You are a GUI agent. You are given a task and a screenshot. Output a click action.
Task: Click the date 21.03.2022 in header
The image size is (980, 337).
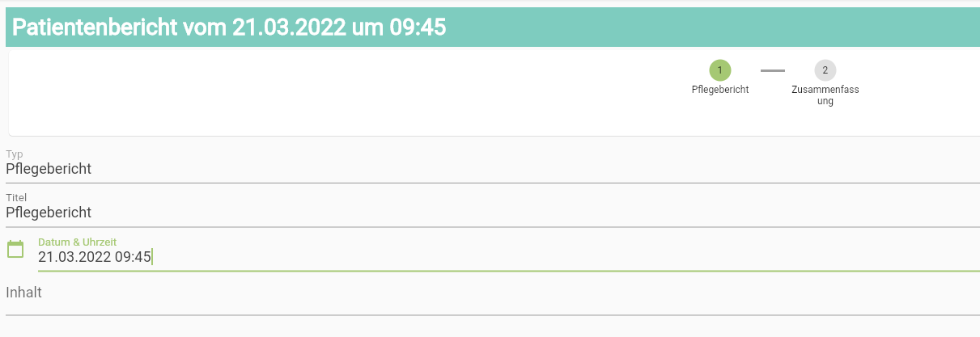point(290,27)
